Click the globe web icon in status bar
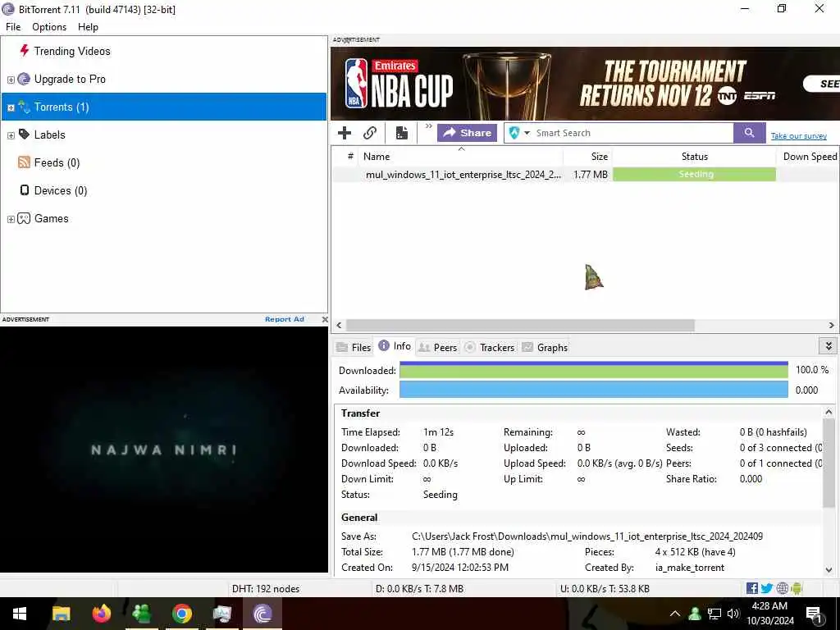The image size is (840, 630). [x=782, y=588]
